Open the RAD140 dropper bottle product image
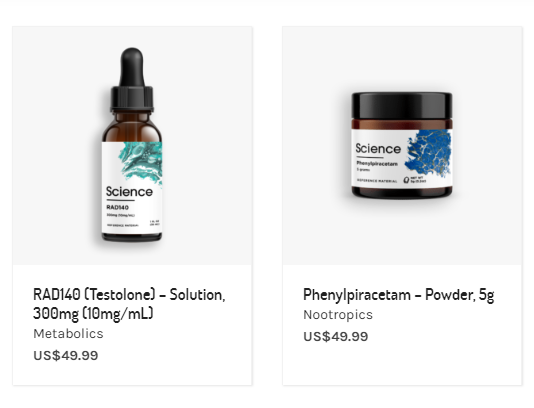534x408 pixels. click(x=132, y=146)
